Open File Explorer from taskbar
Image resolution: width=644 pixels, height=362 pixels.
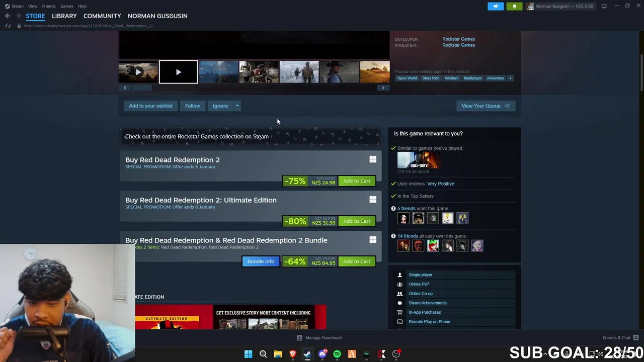click(278, 354)
